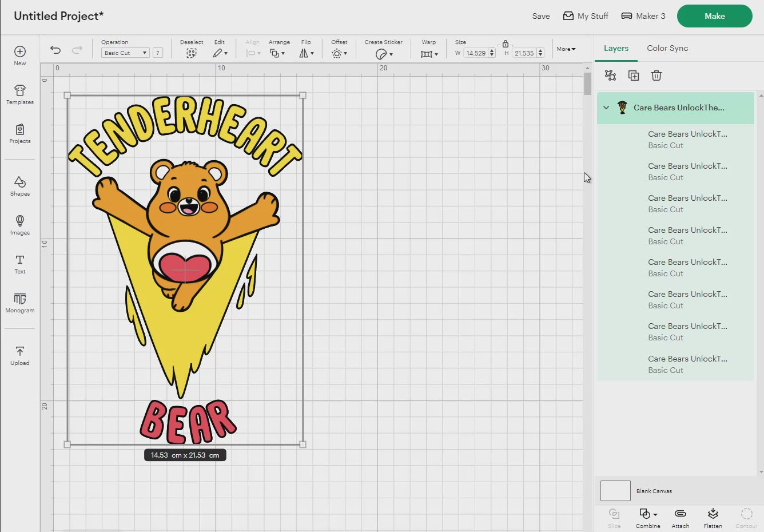The height and width of the screenshot is (532, 764).
Task: Click the Attach tool
Action: [x=681, y=518]
